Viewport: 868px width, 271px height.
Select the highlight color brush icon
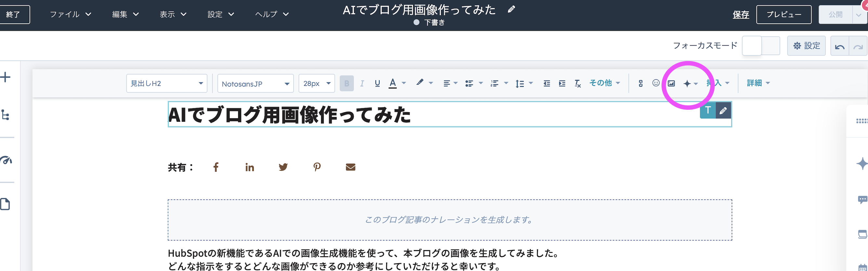[x=419, y=83]
